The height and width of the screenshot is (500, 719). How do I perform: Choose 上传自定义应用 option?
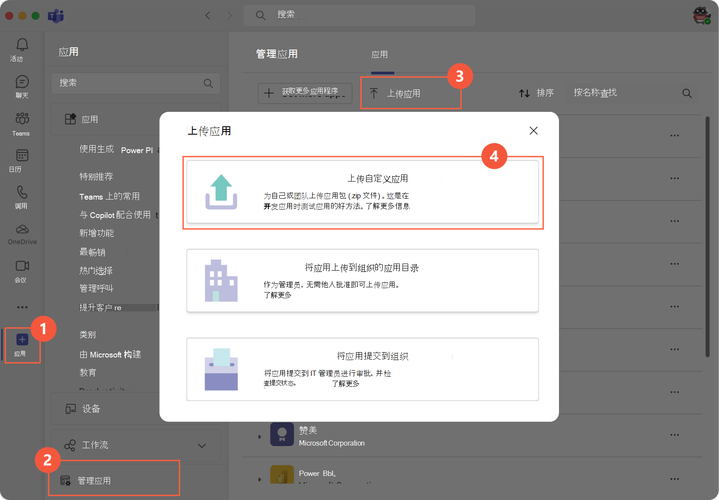(x=362, y=192)
